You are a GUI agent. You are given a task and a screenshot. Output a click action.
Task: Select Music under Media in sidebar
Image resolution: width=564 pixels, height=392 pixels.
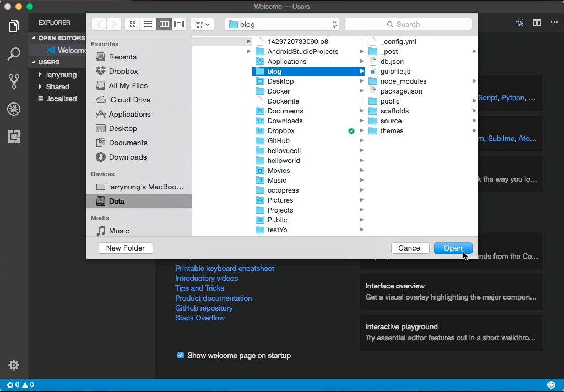coord(139,231)
